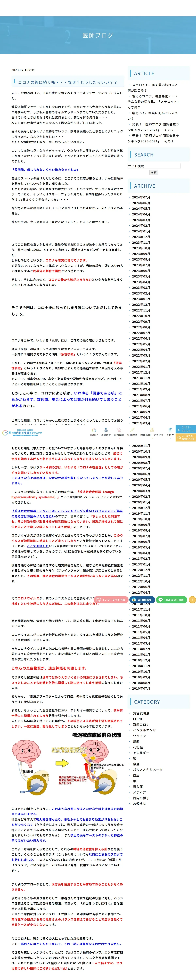Viewport: 196px width, 980px height.
Task: Open category COPD
Action: click(137, 719)
